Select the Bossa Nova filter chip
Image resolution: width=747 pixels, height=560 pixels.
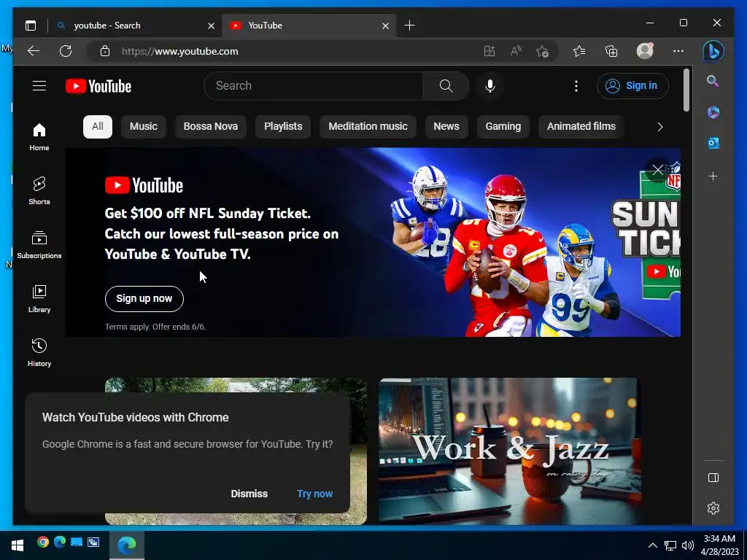click(x=211, y=127)
